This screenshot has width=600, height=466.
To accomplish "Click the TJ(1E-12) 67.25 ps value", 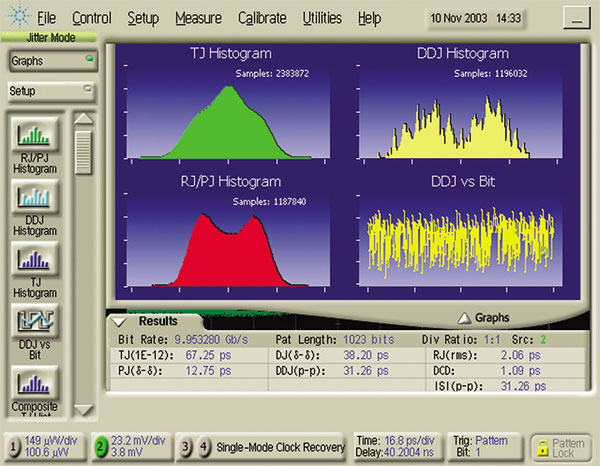I will 208,355.
